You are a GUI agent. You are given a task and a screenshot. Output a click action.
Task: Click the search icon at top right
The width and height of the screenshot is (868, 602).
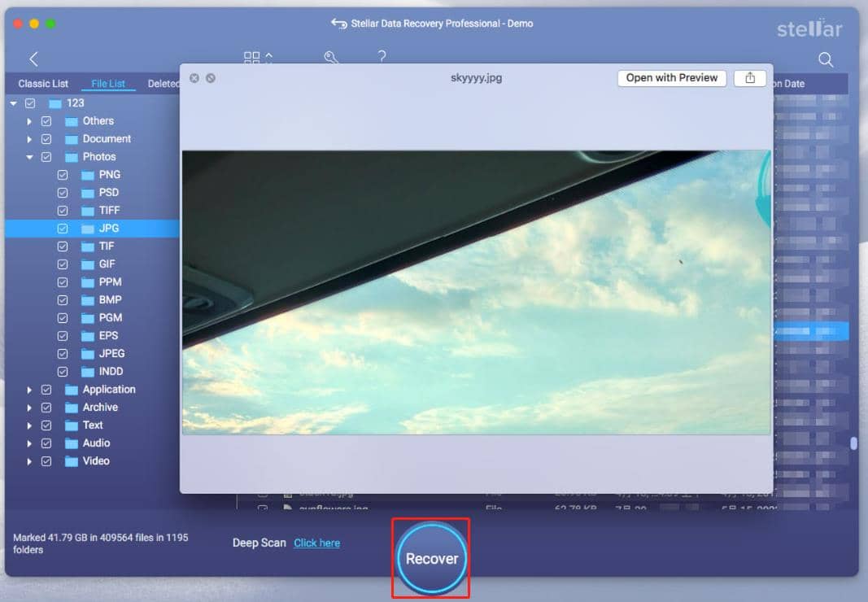(x=826, y=59)
